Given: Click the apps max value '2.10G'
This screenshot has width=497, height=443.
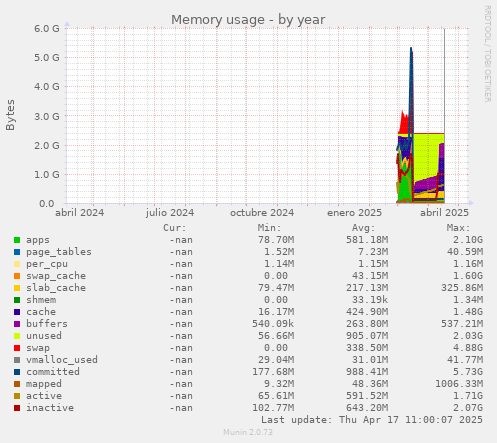Looking at the screenshot, I should click(468, 240).
